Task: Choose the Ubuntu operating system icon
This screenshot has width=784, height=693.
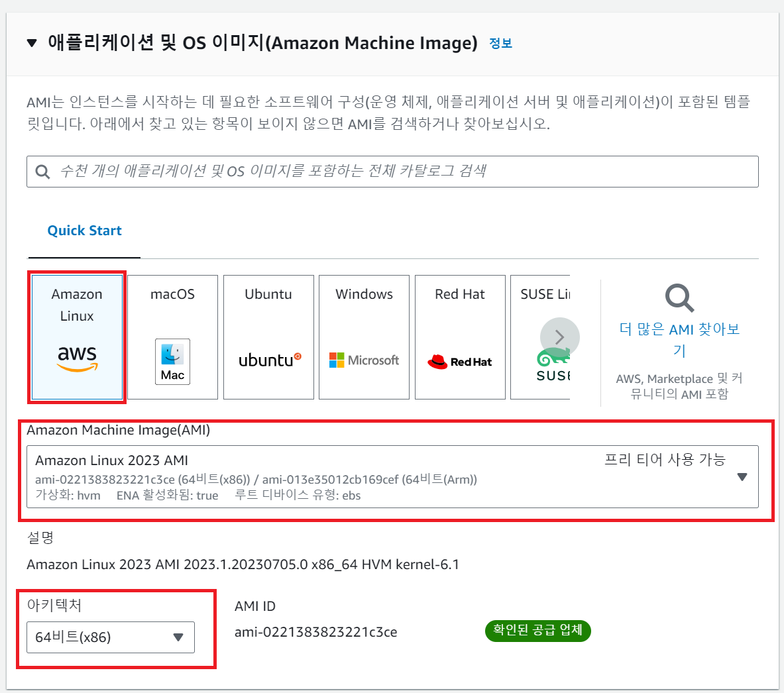Action: (x=268, y=337)
